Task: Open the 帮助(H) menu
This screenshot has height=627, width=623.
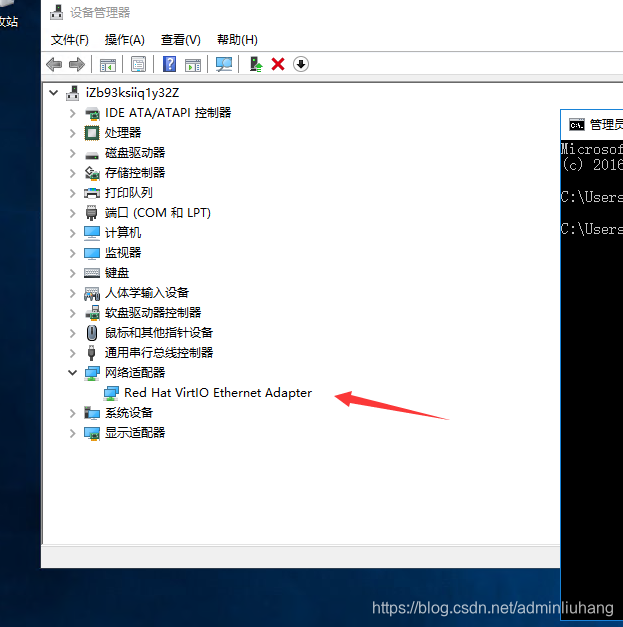Action: tap(237, 40)
